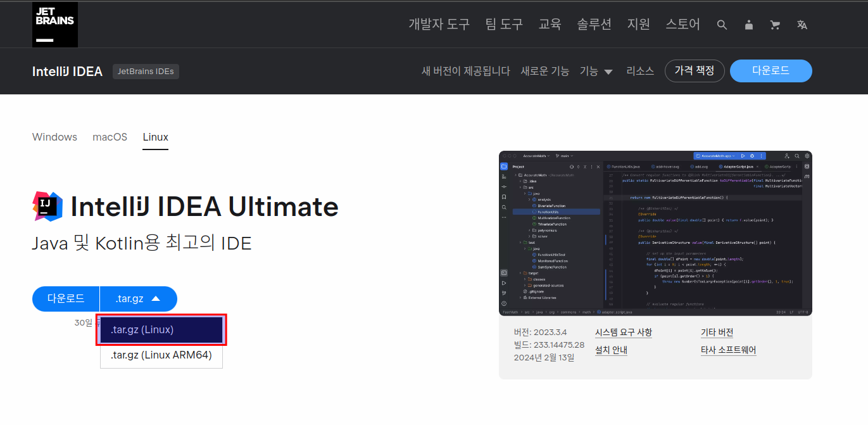Open the 지원 menu
The width and height of the screenshot is (868, 425).
tap(639, 25)
